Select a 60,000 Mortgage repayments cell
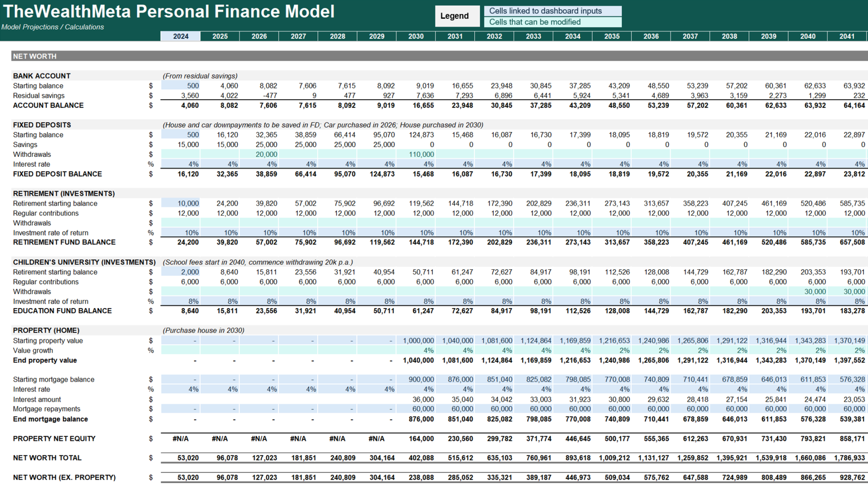The width and height of the screenshot is (868, 488). 424,409
